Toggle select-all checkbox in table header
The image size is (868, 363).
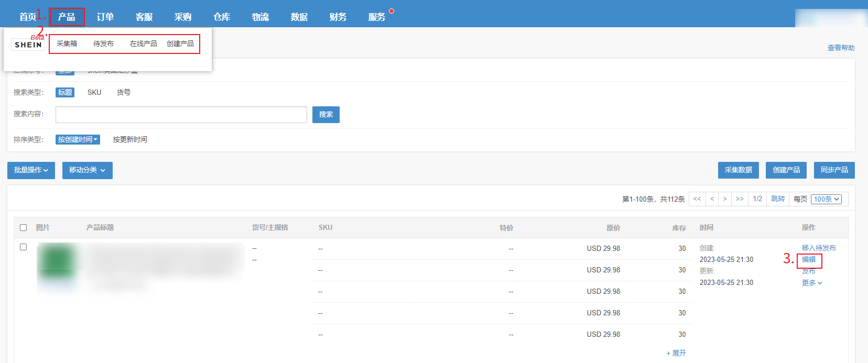(23, 227)
